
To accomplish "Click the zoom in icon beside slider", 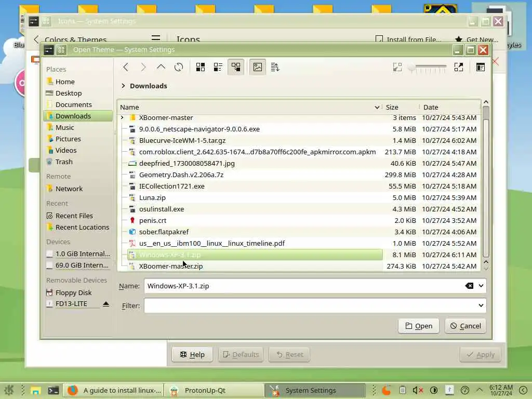I will pos(458,67).
